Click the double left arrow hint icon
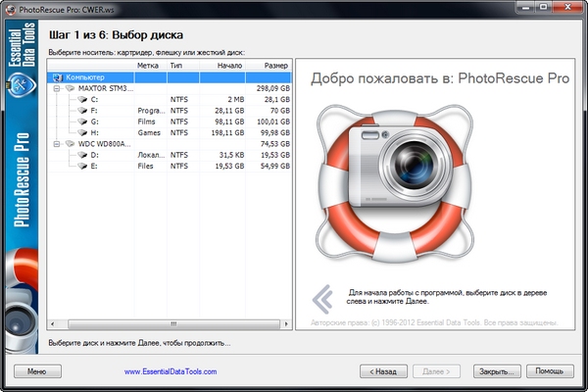Screen dimensions: 588x392 (321, 297)
